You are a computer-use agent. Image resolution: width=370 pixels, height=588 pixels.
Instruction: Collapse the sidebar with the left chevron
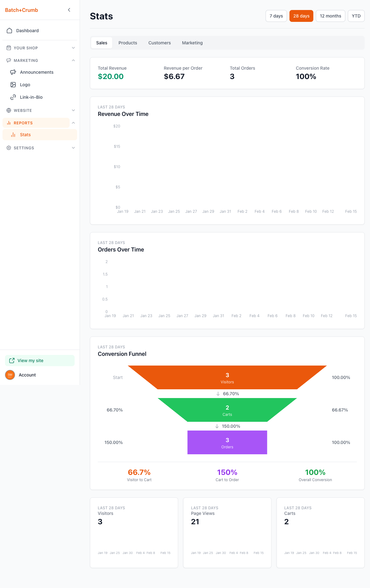69,10
